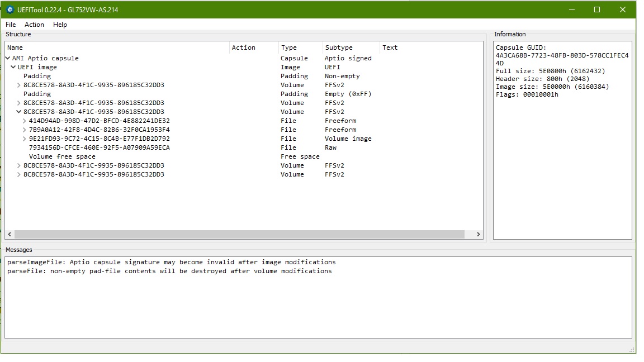
Task: Select the parseImageFile warning message
Action: [171, 262]
